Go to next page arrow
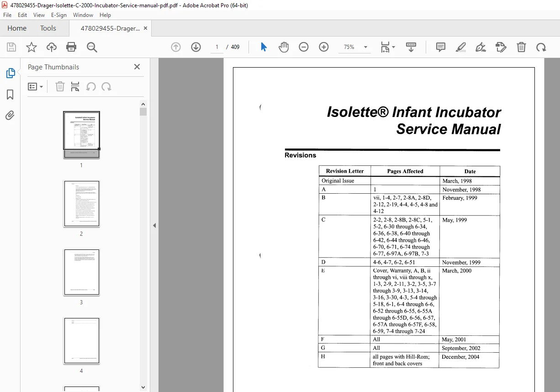The width and height of the screenshot is (560, 392). (x=196, y=47)
